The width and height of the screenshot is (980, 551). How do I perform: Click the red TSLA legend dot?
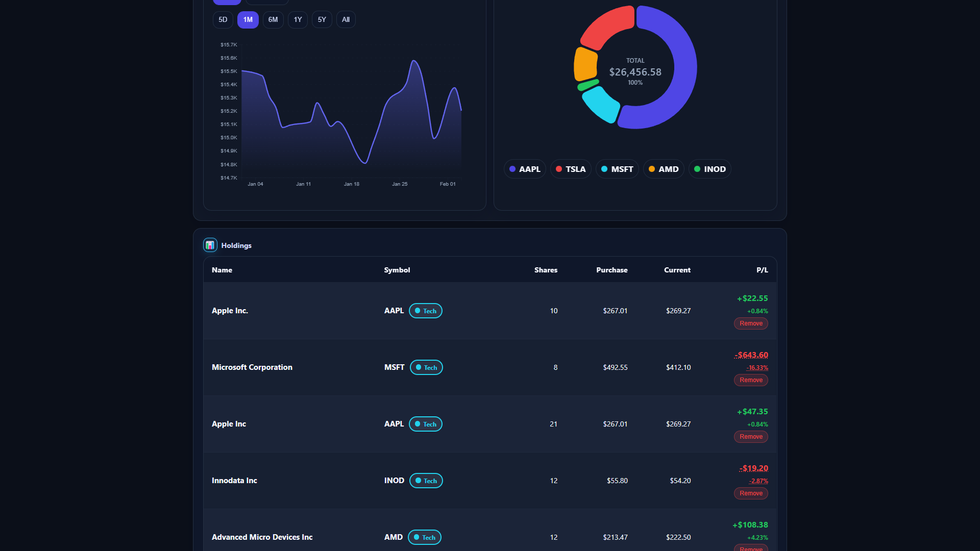coord(559,169)
